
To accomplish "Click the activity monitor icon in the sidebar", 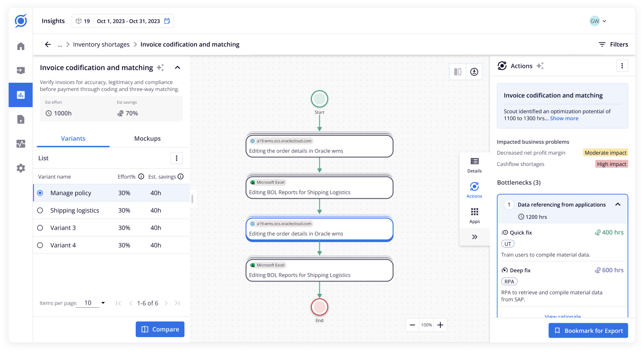I will 20,143.
